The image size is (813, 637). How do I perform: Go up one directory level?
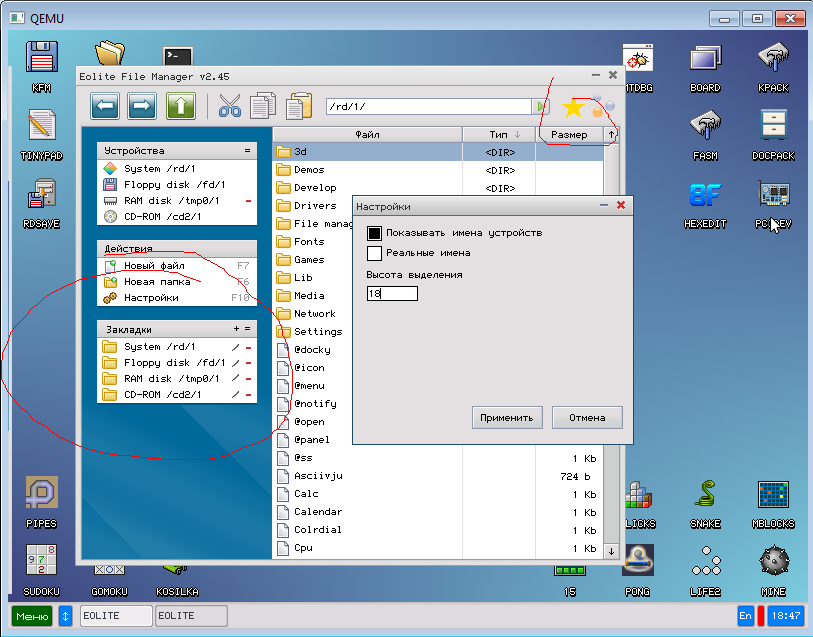(x=180, y=106)
